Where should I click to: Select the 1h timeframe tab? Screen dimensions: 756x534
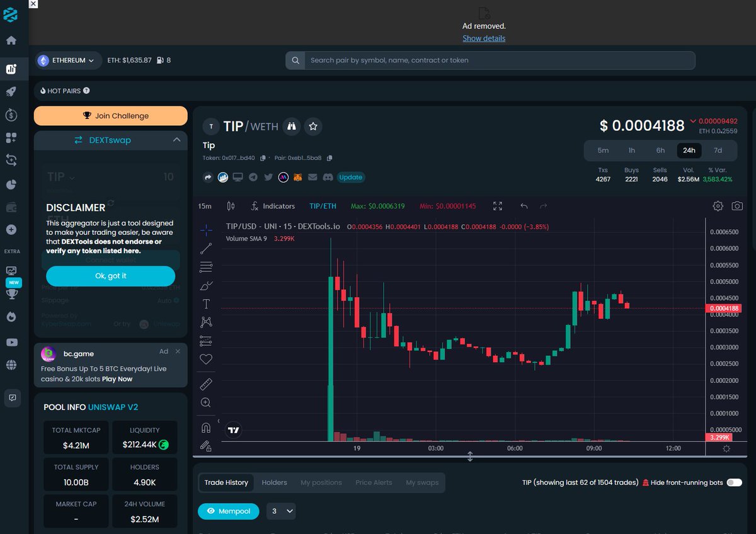point(631,151)
